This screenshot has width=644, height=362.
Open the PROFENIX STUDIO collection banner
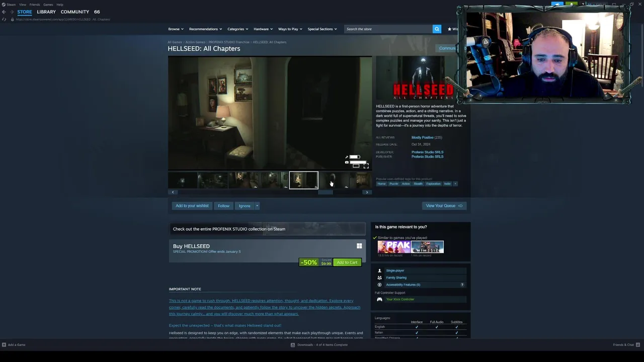(x=267, y=229)
